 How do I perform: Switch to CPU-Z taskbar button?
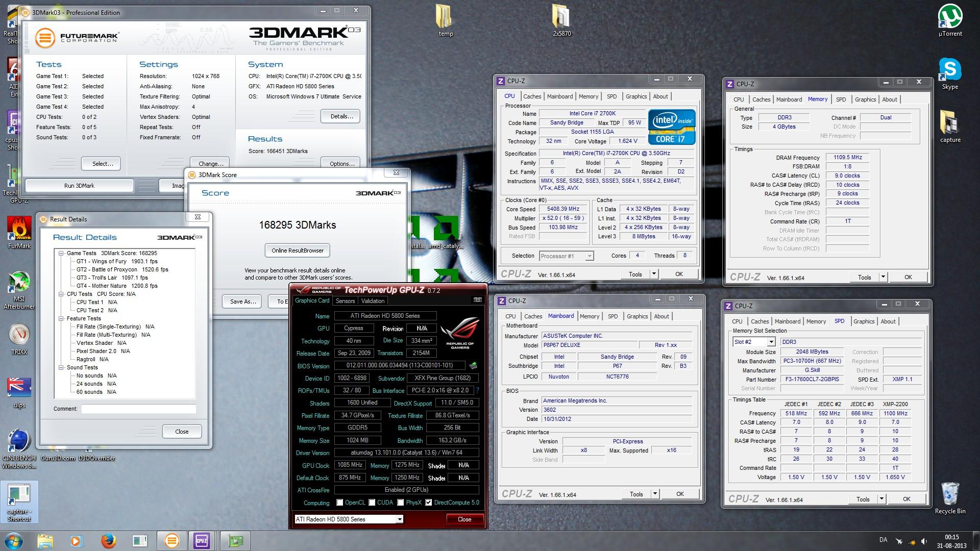tap(202, 540)
